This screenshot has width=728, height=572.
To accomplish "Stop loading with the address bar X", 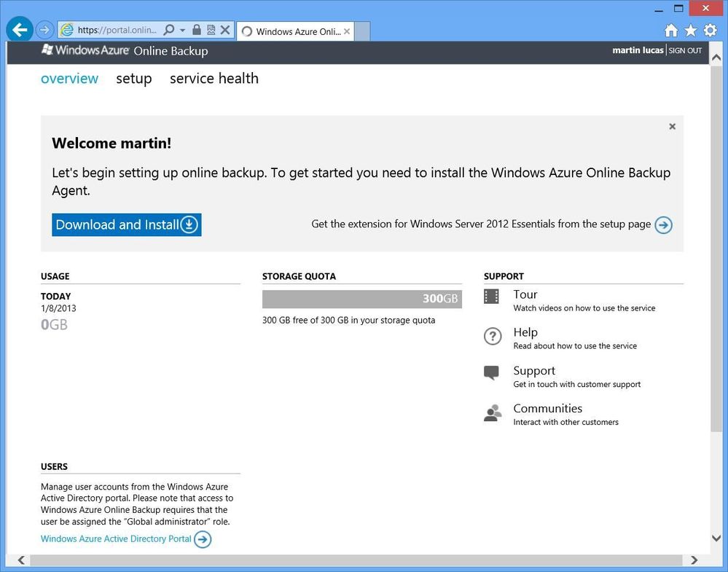I will pos(225,30).
